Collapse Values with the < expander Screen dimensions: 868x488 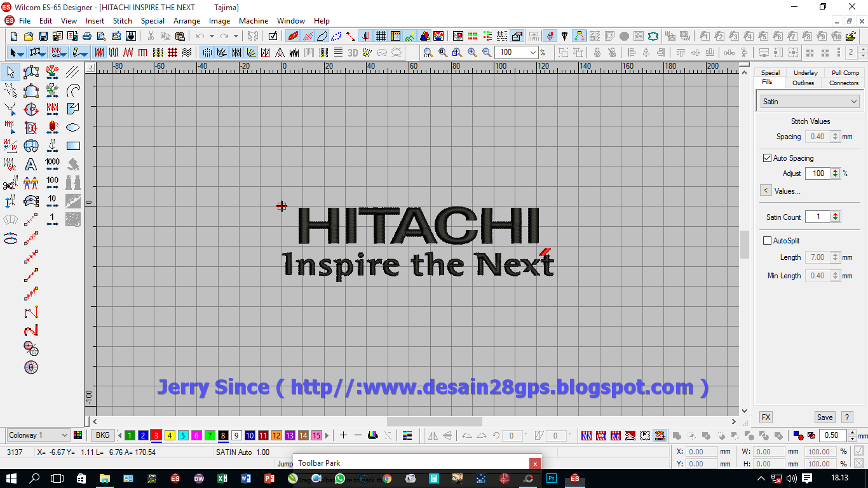tap(766, 191)
